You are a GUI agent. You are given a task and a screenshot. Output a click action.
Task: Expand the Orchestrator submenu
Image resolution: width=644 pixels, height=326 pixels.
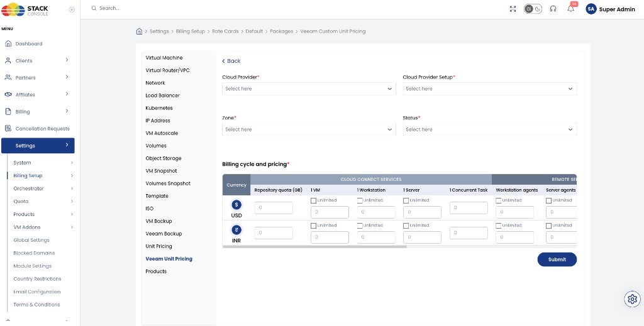click(x=72, y=188)
